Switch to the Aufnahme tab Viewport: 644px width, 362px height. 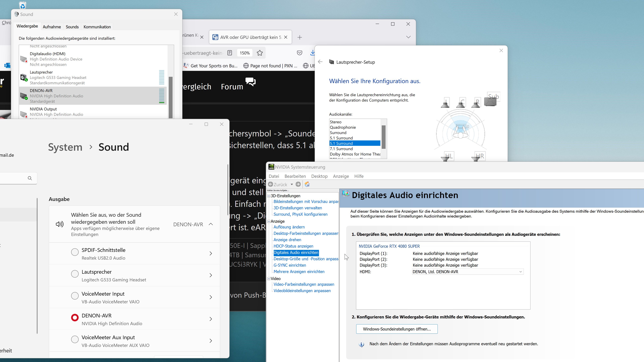click(52, 27)
